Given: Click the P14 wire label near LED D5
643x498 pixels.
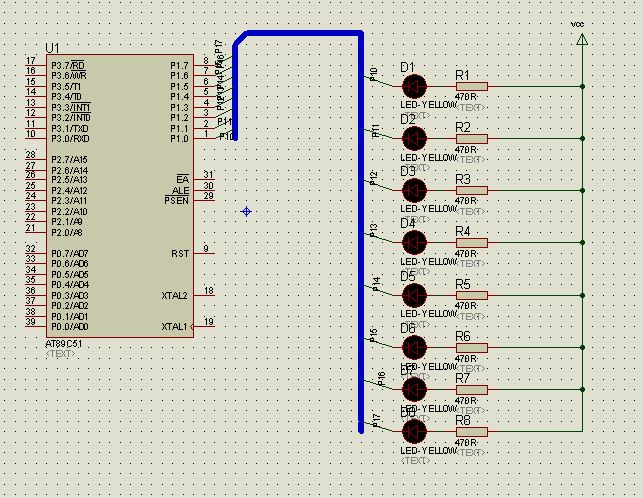Looking at the screenshot, I should click(377, 284).
